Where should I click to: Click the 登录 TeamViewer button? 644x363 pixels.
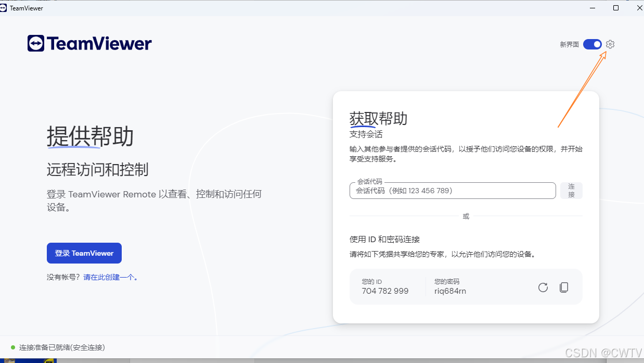(84, 253)
